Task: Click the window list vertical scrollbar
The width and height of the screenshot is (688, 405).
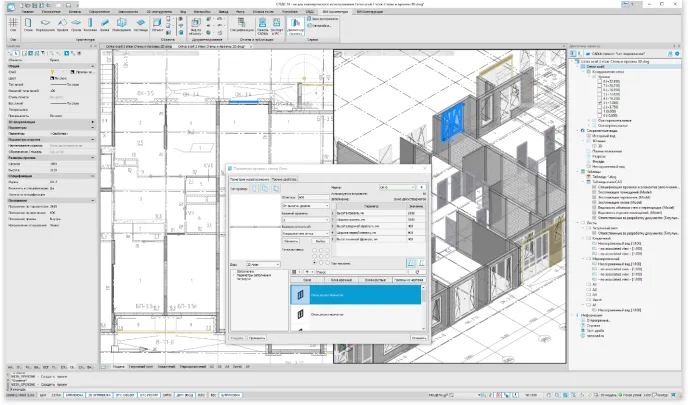Action: (426, 304)
